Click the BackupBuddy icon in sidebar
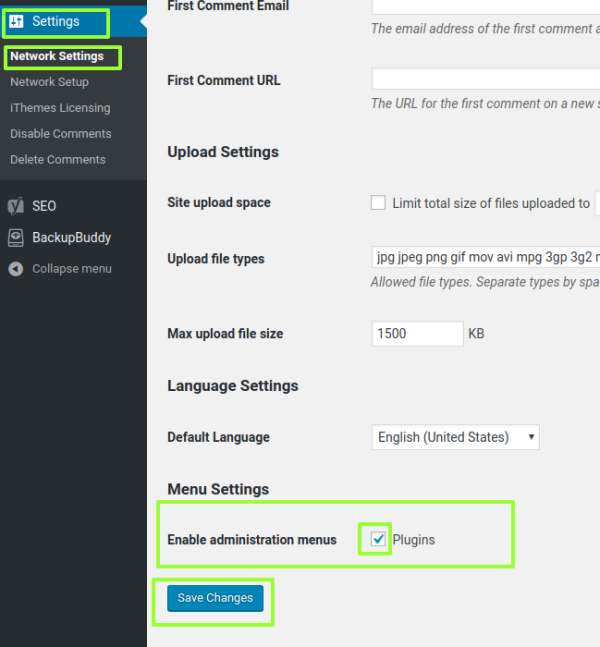This screenshot has width=600, height=647. (16, 238)
